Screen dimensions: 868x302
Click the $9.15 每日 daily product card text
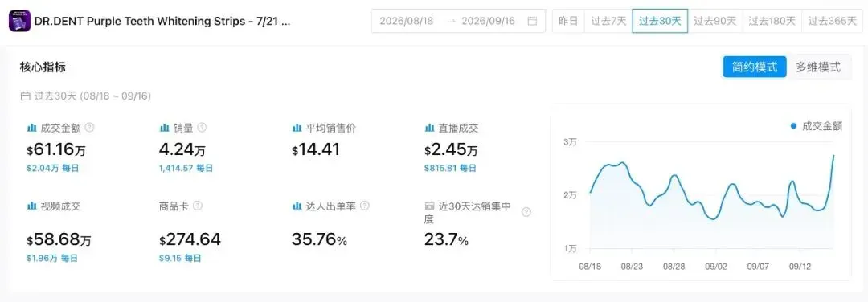[x=180, y=258]
